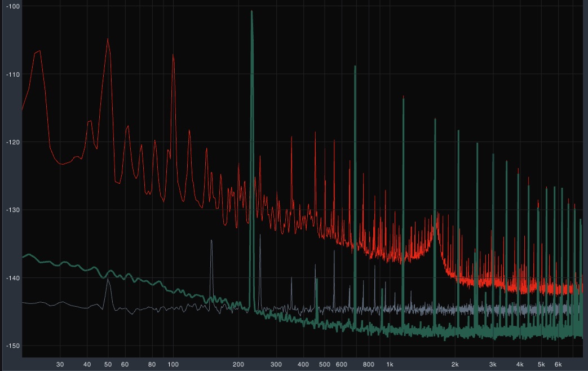The image size is (588, 371).
Task: Click the 30 Hz frequency label
Action: (60, 364)
